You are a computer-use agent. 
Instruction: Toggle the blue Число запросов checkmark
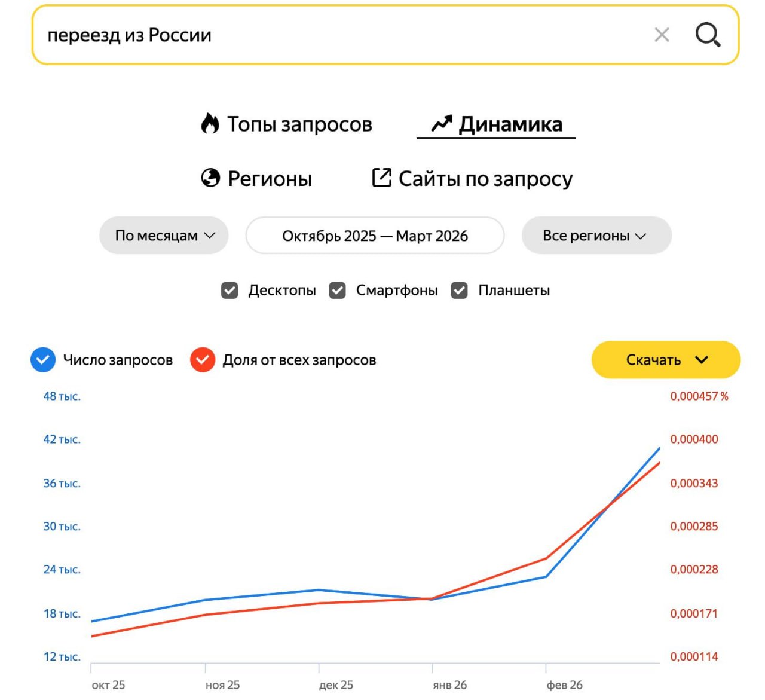[43, 360]
